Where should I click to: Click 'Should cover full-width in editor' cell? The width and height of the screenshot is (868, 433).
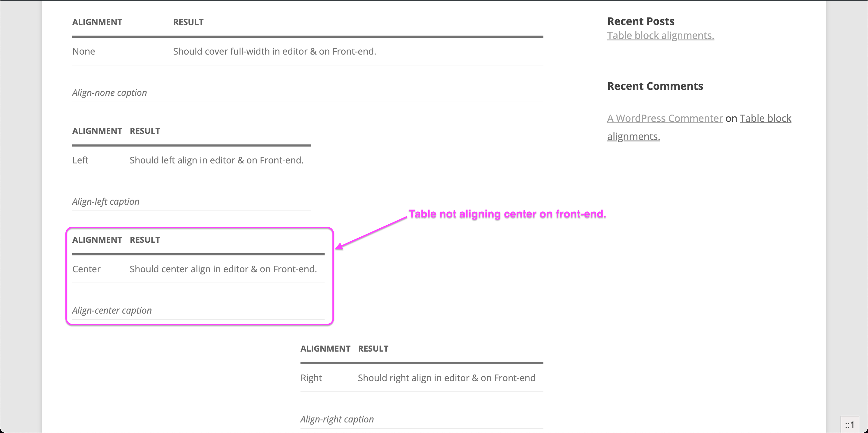pyautogui.click(x=275, y=51)
